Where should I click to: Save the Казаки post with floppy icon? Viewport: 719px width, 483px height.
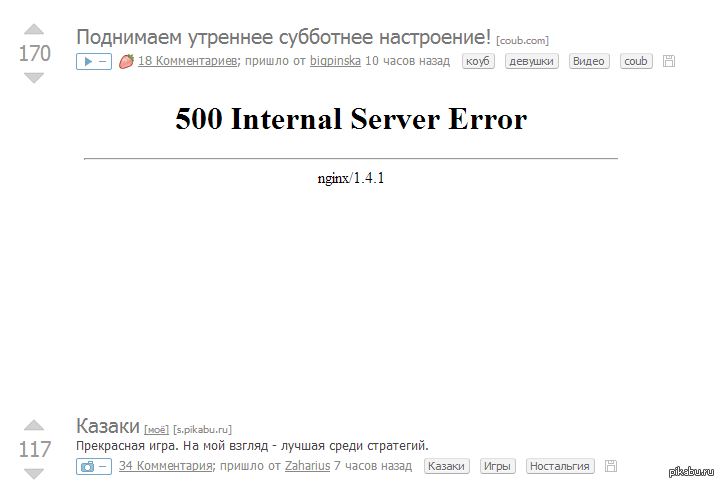click(x=611, y=466)
